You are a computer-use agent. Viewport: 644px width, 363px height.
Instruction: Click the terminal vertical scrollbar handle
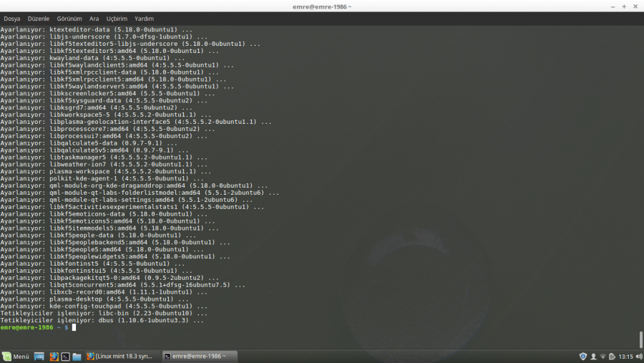640,339
